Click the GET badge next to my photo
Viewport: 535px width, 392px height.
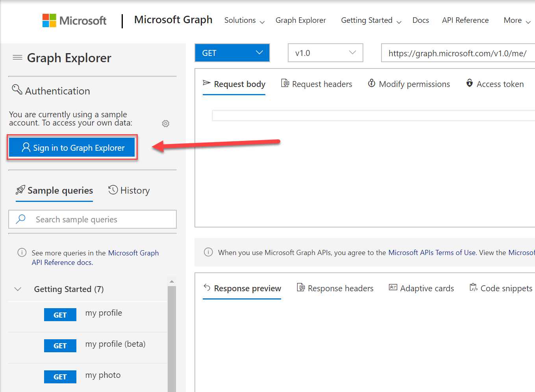(60, 377)
